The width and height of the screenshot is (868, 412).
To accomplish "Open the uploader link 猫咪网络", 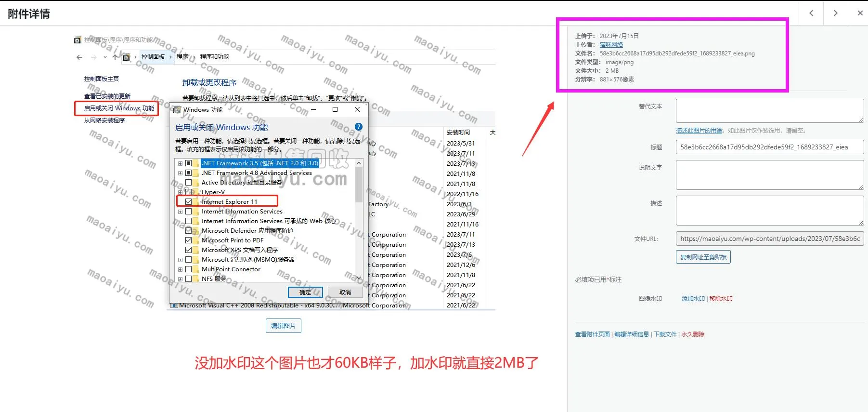I will point(611,45).
